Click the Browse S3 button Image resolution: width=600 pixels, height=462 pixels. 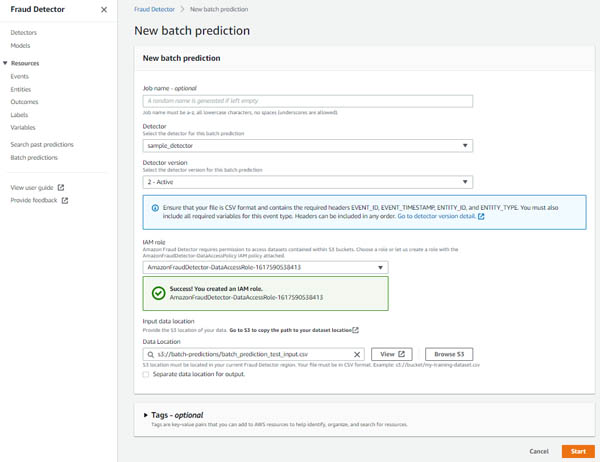pos(449,354)
